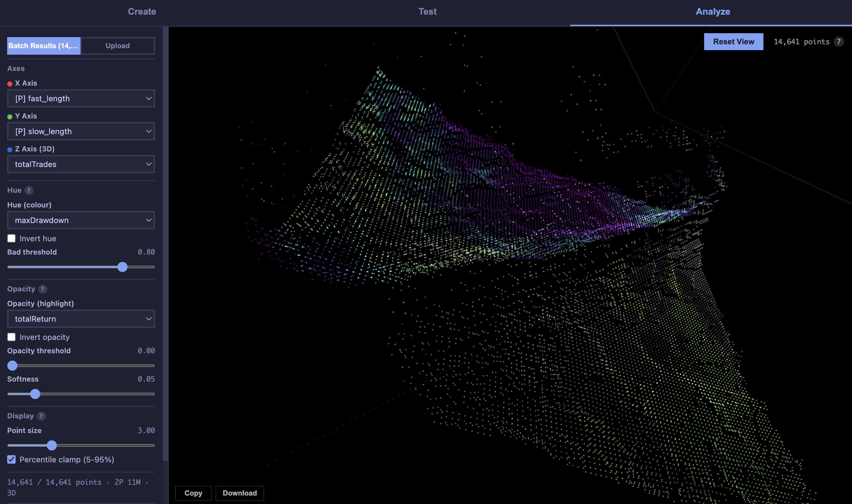Open the Opacity highlight totalReturn dropdown
The image size is (852, 504).
(x=81, y=318)
